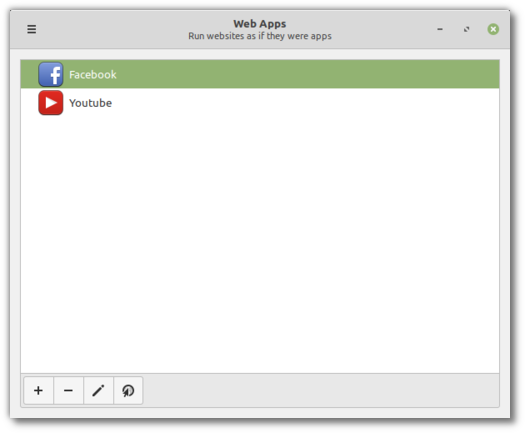526x434 pixels.
Task: Close the Web Apps window
Action: coord(493,29)
